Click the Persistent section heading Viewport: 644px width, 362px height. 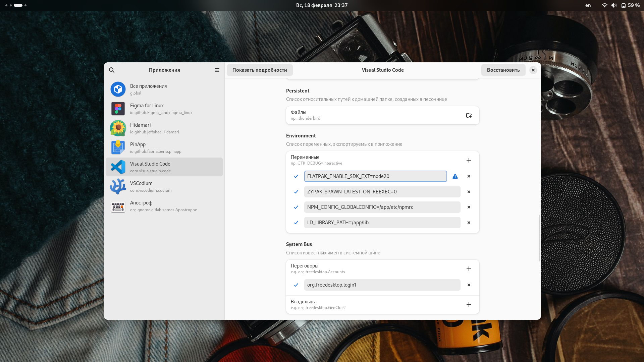298,91
